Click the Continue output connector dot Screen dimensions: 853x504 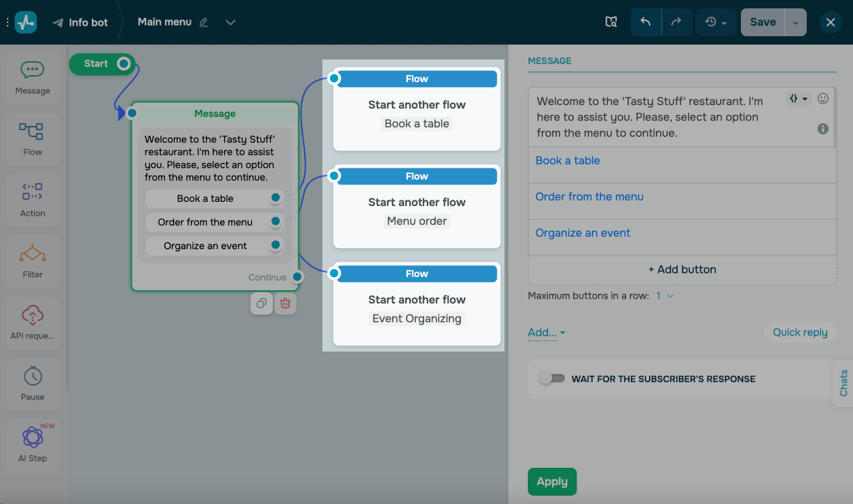click(x=297, y=277)
